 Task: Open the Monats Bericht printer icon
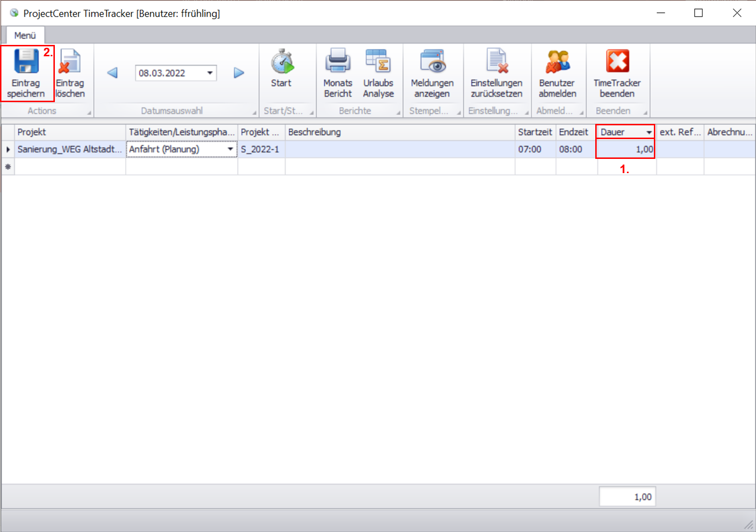coord(338,62)
